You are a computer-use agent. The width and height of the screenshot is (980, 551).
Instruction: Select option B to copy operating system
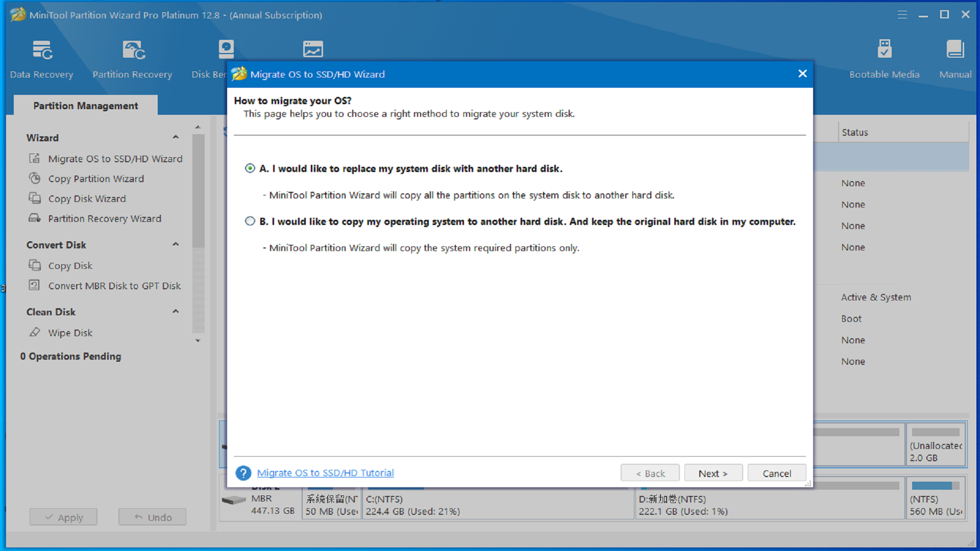coord(250,221)
